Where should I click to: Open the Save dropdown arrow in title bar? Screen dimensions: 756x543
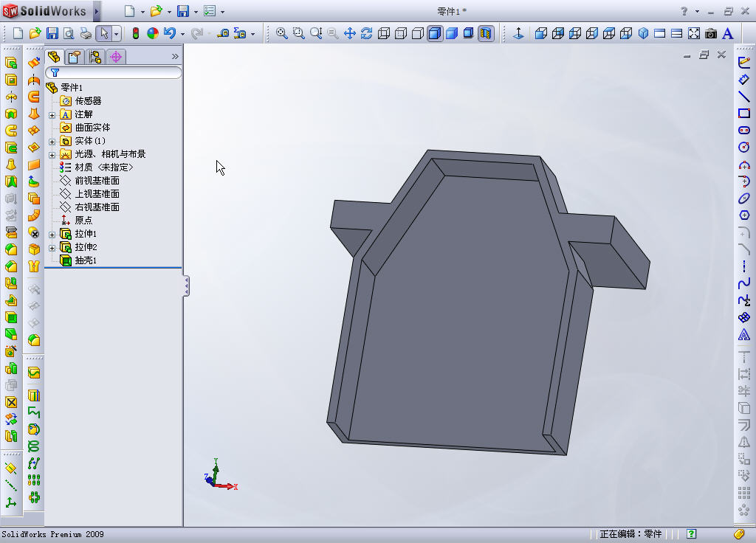point(196,12)
